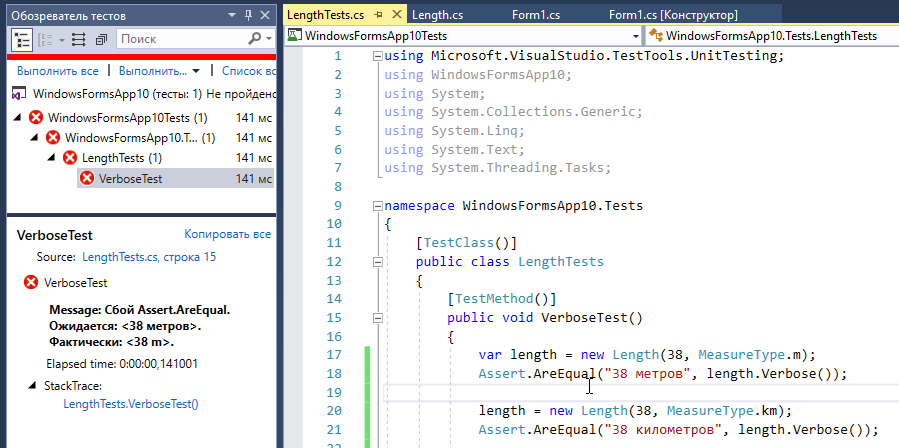Toggle hierarchy view in Test Explorer toolbar
The width and height of the screenshot is (899, 448).
22,39
